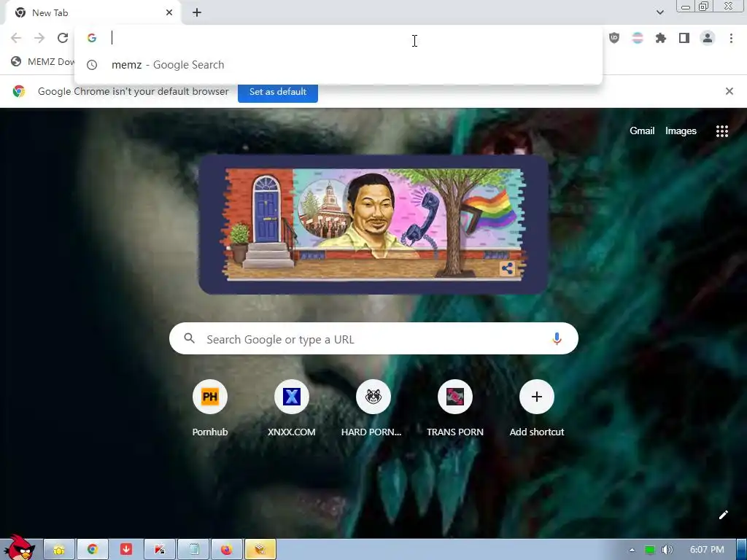Screen dimensions: 747x560
Task: Open the red download-arrow taskbar app
Action: pyautogui.click(x=125, y=550)
